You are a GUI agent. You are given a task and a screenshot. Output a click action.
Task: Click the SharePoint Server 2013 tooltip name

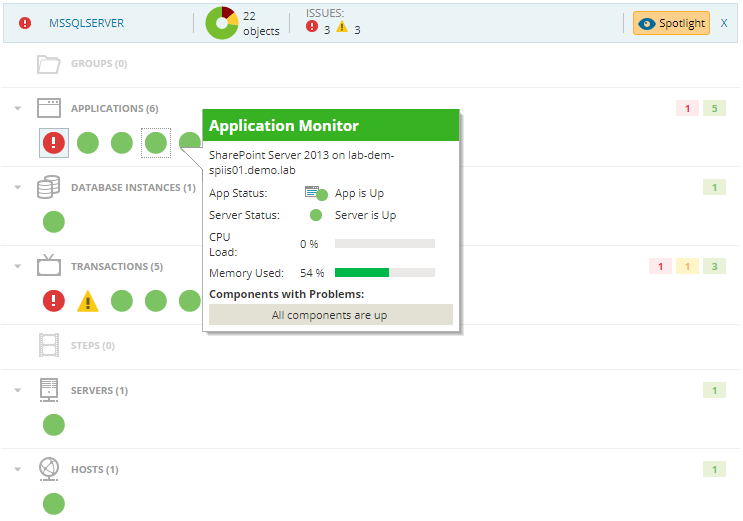[x=301, y=163]
